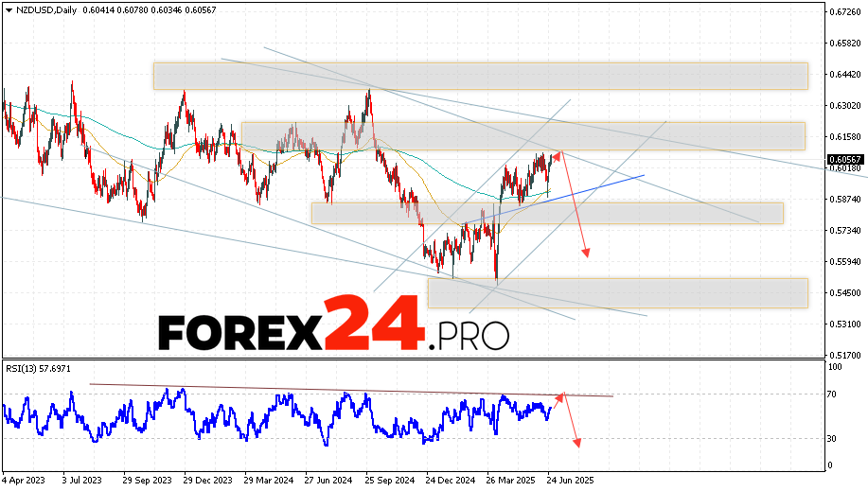Viewport: 868px width, 491px height.
Task: Click the triangle icon beside NZDUSD,Daily
Action: (x=8, y=9)
